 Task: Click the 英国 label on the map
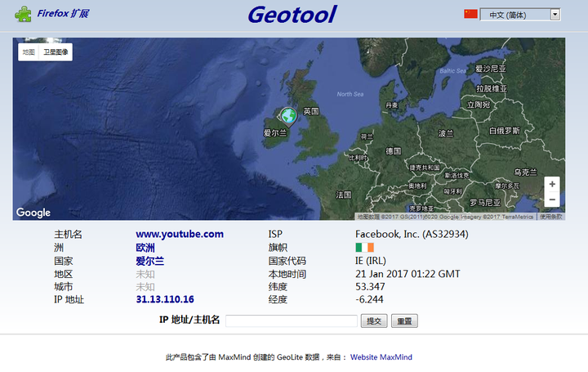(x=311, y=111)
